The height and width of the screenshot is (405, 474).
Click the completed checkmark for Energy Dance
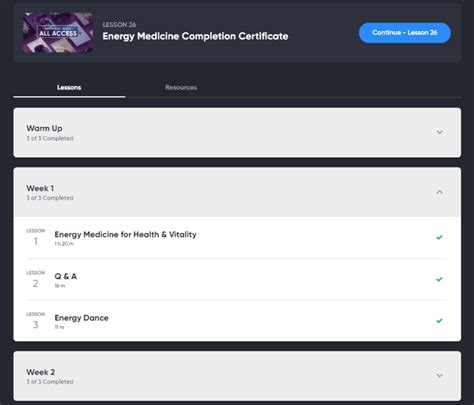tap(439, 321)
